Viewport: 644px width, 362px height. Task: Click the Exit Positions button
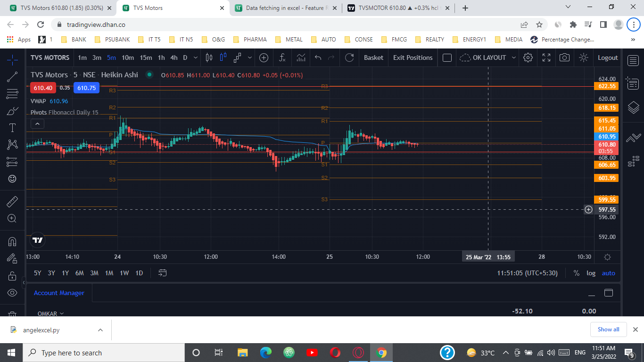click(413, 58)
